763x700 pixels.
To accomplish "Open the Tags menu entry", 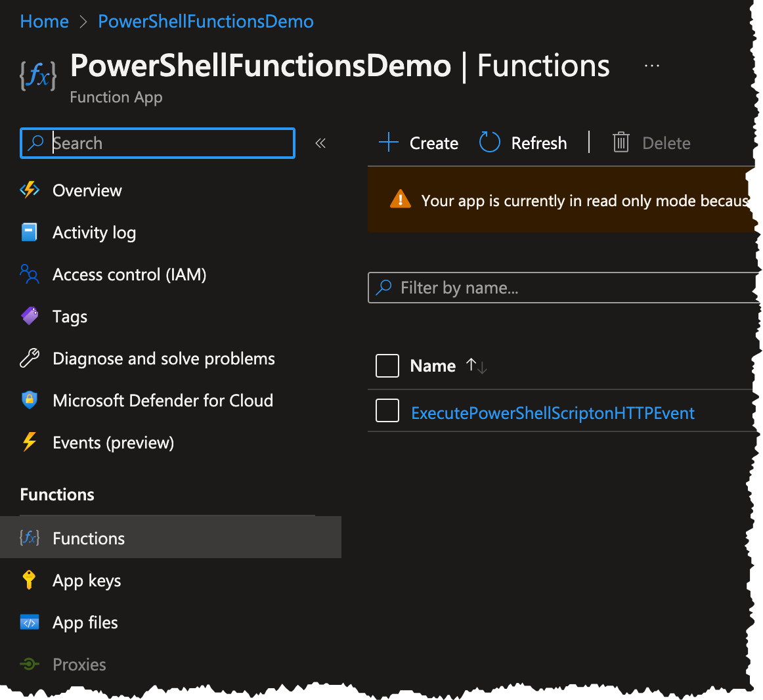I will (x=70, y=317).
